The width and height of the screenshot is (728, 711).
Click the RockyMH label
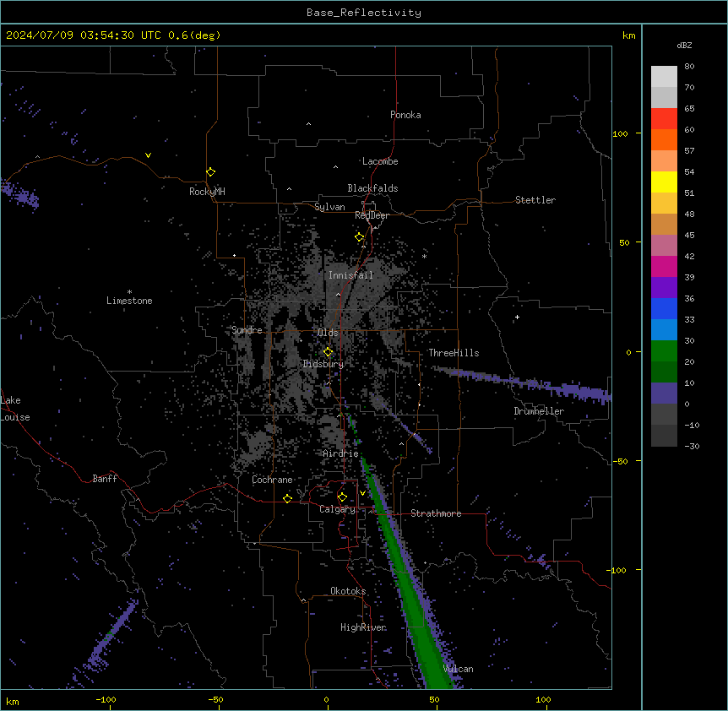207,192
